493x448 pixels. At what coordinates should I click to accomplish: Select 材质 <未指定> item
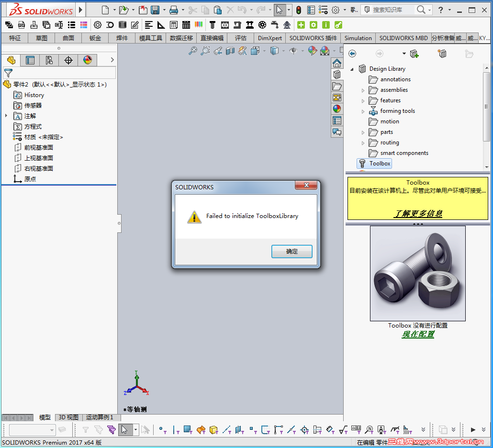click(38, 137)
